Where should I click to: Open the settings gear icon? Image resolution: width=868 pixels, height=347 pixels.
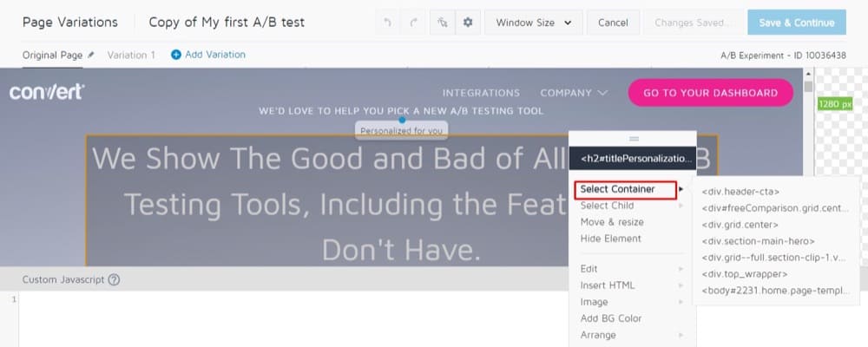(468, 23)
